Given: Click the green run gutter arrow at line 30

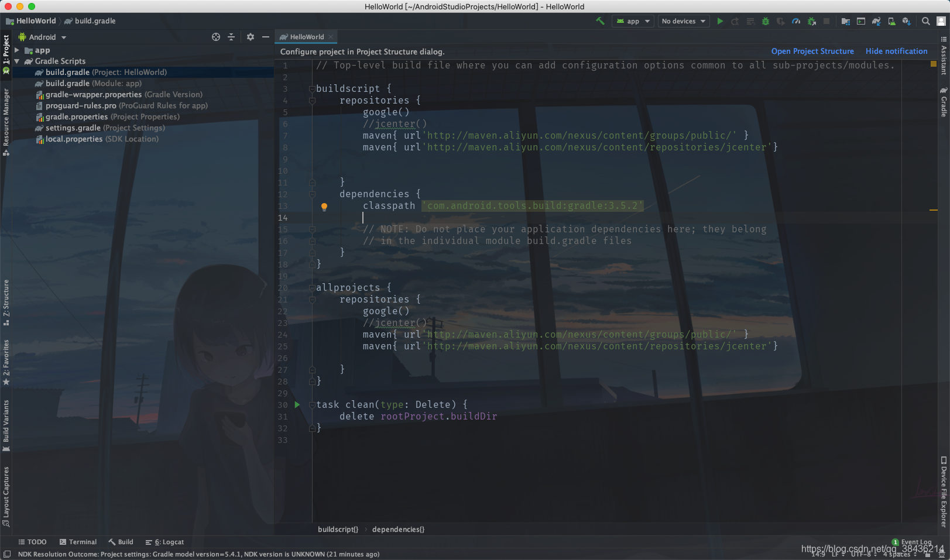Looking at the screenshot, I should [x=297, y=404].
